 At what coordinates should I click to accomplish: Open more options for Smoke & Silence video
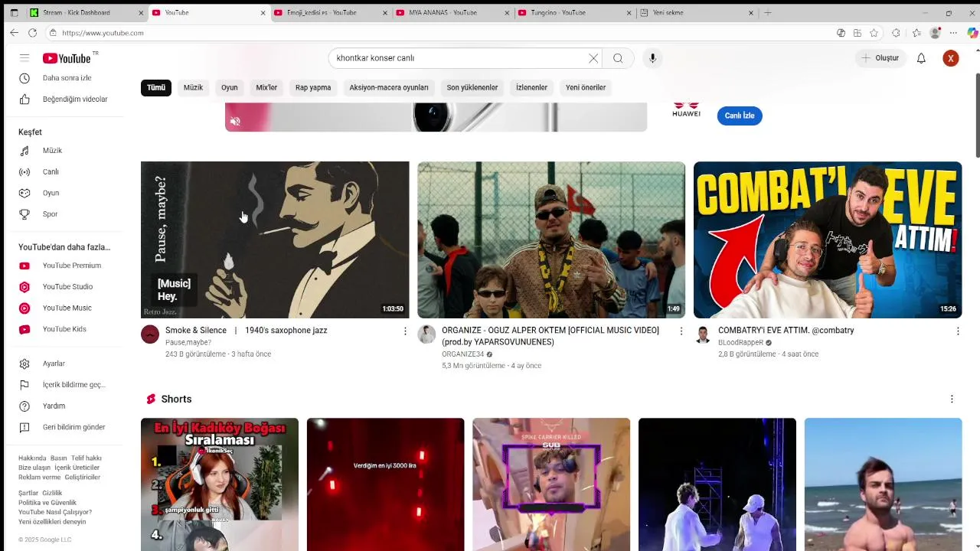pyautogui.click(x=405, y=331)
